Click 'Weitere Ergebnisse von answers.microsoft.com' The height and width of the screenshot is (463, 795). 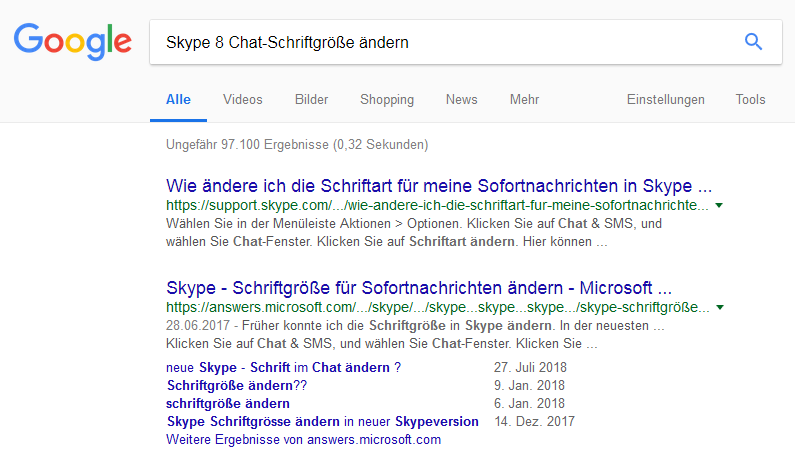click(x=303, y=440)
